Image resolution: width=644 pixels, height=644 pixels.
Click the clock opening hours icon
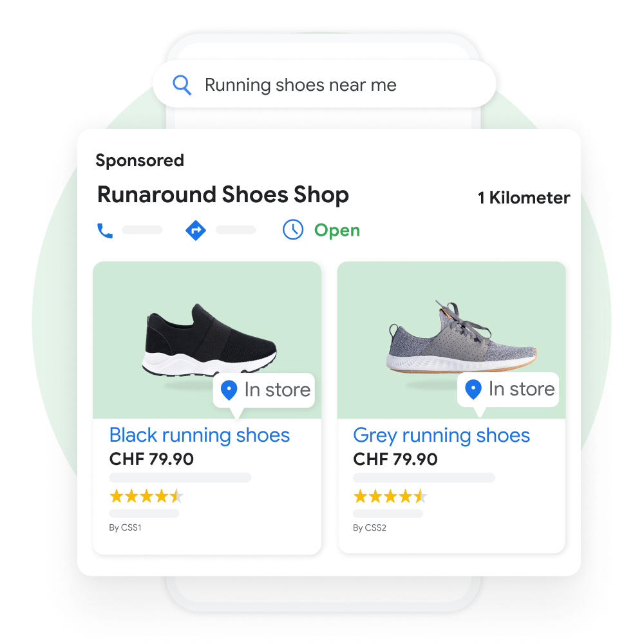coord(293,230)
